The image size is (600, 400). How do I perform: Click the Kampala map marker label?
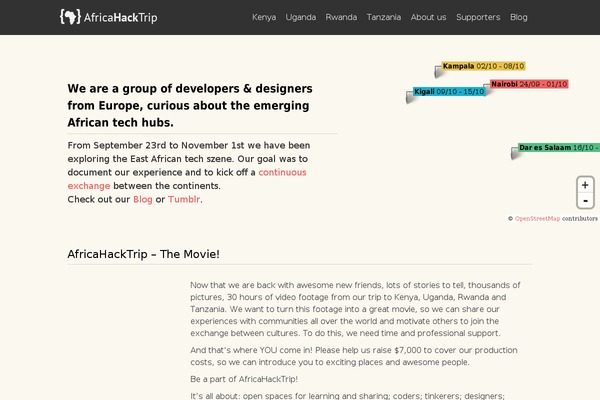483,66
